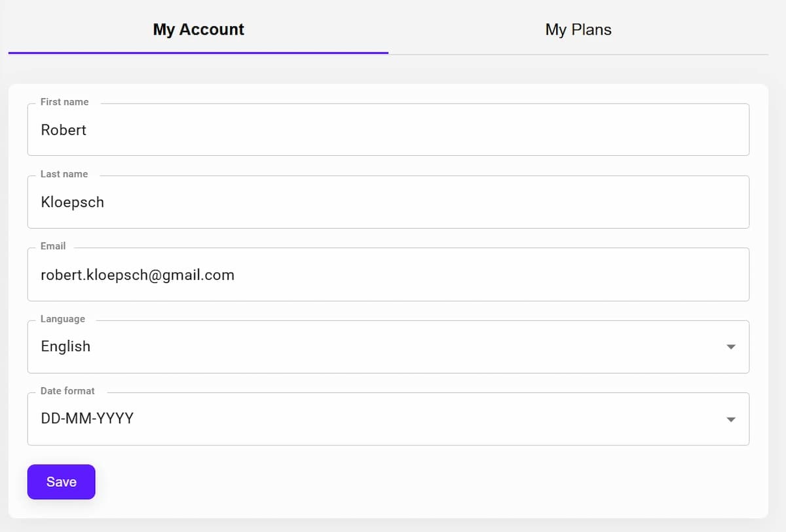The height and width of the screenshot is (532, 786).
Task: Click the First name label
Action: 64,102
